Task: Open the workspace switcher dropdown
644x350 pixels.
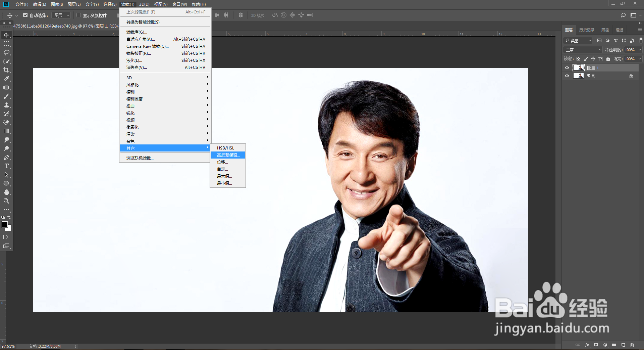Action: 635,15
